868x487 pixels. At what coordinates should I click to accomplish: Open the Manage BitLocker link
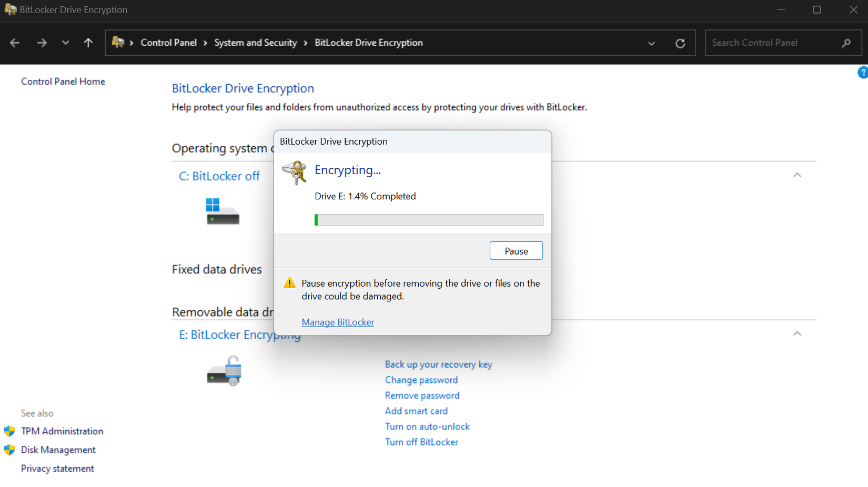click(x=338, y=322)
